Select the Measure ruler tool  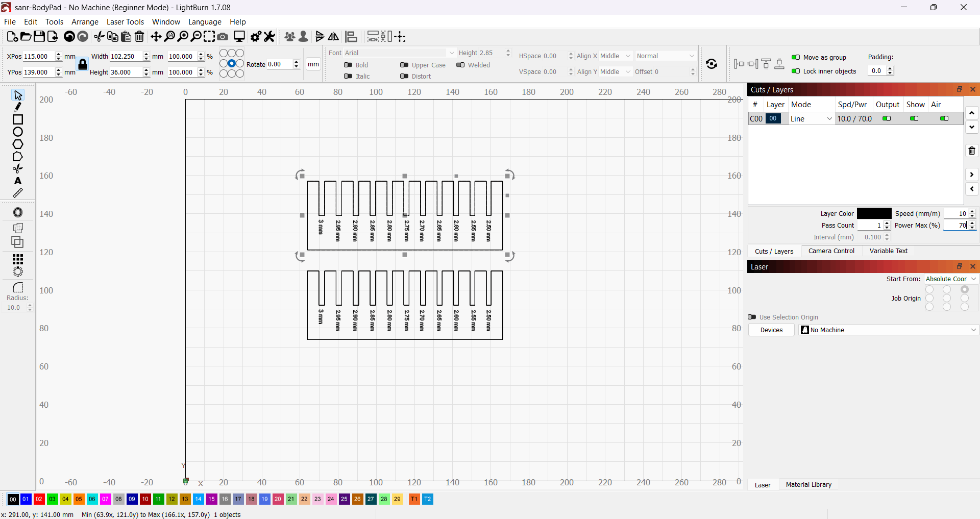click(18, 193)
